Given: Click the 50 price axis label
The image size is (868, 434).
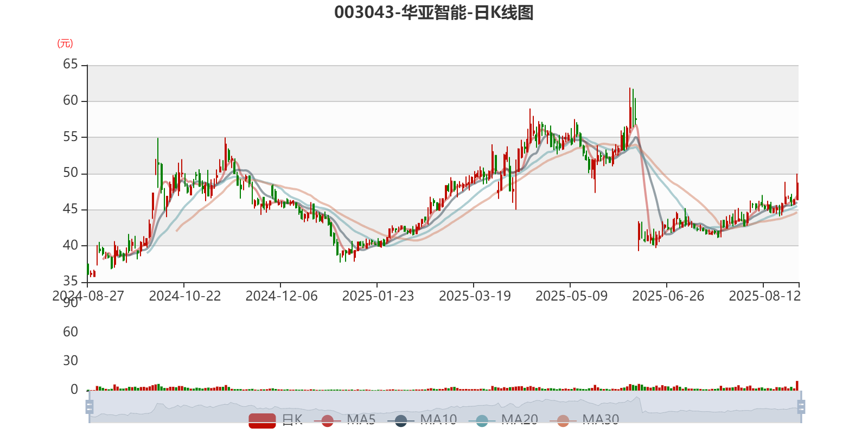Looking at the screenshot, I should click(x=71, y=173).
